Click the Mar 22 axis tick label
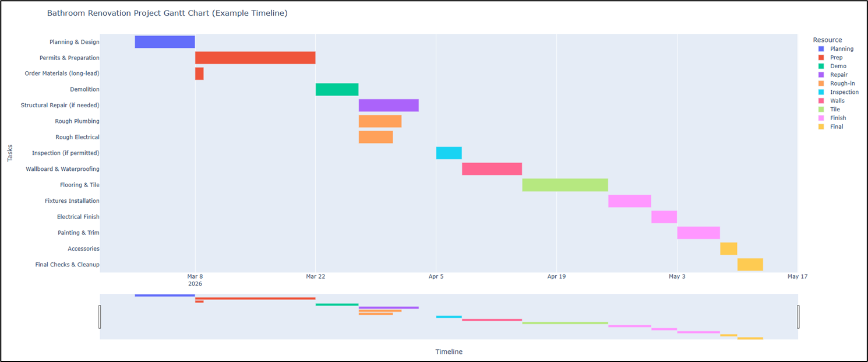Viewport: 868px width, 362px height. pyautogui.click(x=315, y=276)
